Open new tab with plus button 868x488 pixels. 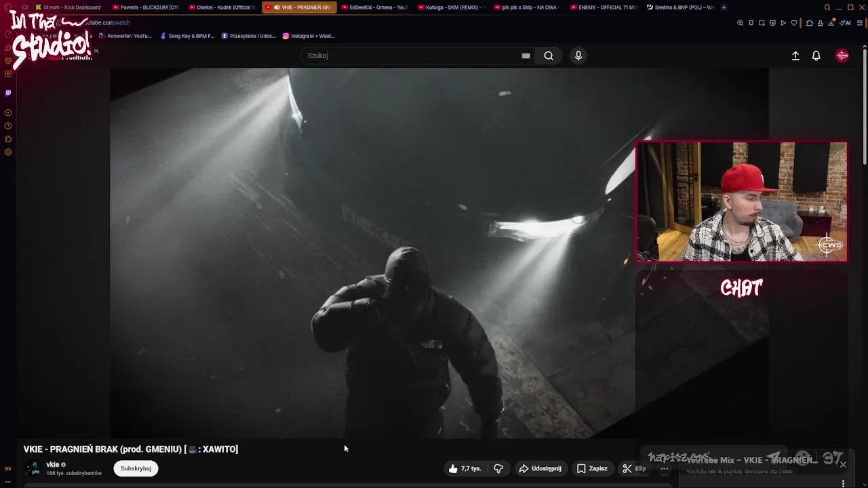(x=724, y=7)
